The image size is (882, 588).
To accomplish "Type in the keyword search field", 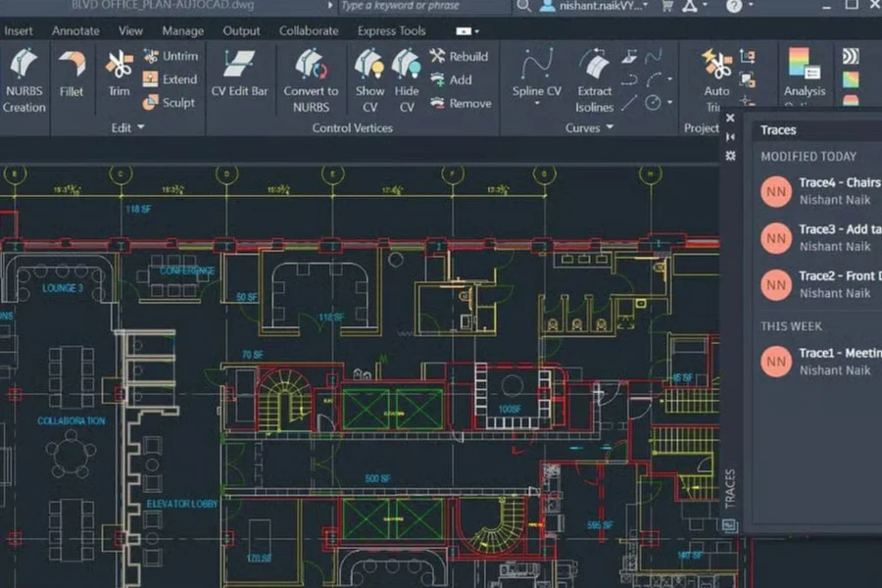I will coord(423,6).
